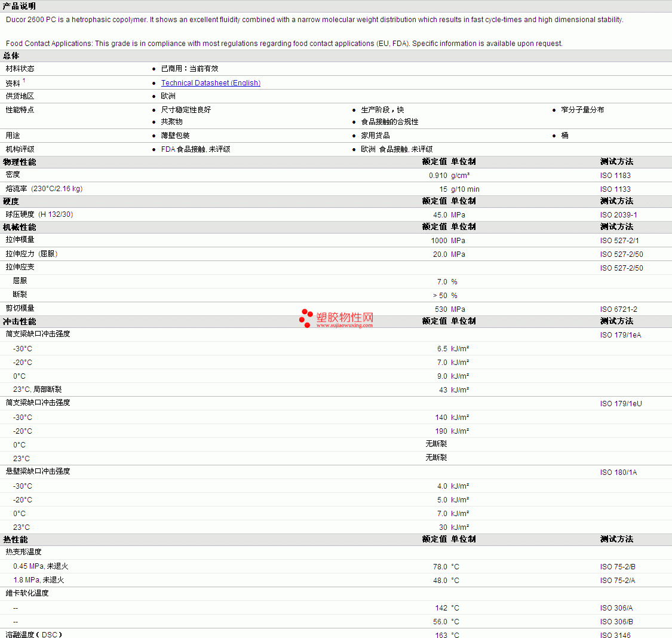
Task: Click the 0.45 MPa, 未退火 row label
Action: [40, 566]
